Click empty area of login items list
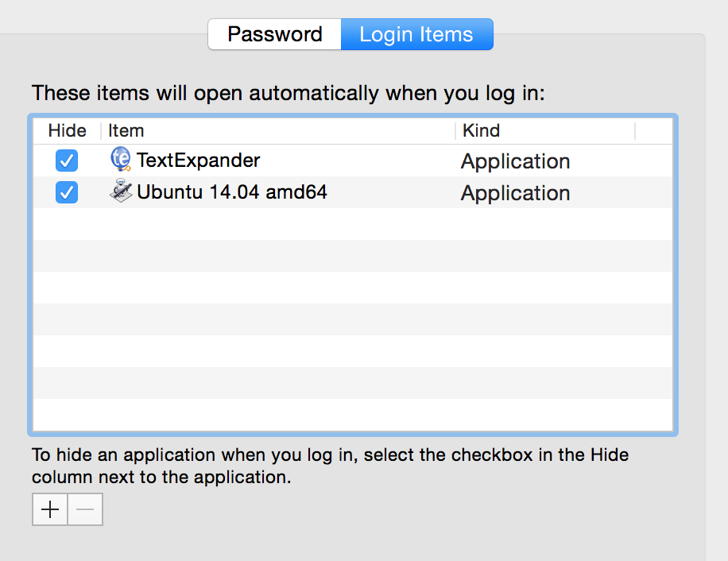This screenshot has width=728, height=561. coord(353,318)
